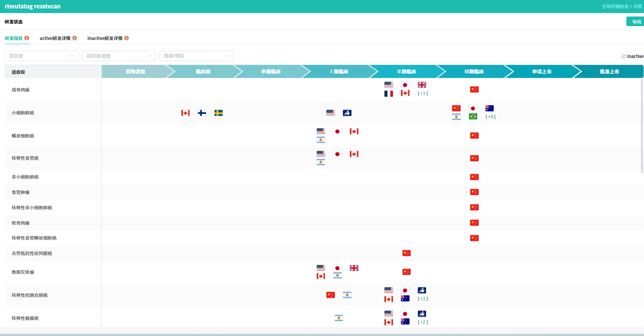The image size is (644, 336).
Task: Click 全球药物研发 breadcrumb link
Action: (x=615, y=7)
